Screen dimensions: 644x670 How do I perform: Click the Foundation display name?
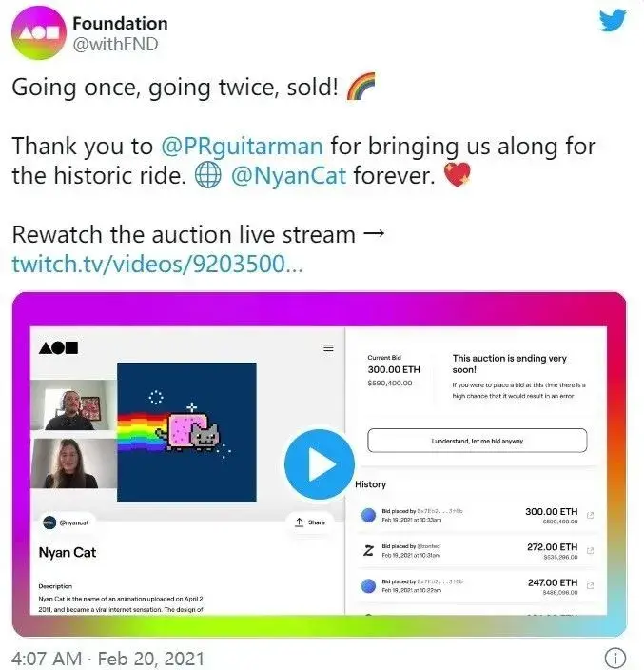tap(120, 24)
